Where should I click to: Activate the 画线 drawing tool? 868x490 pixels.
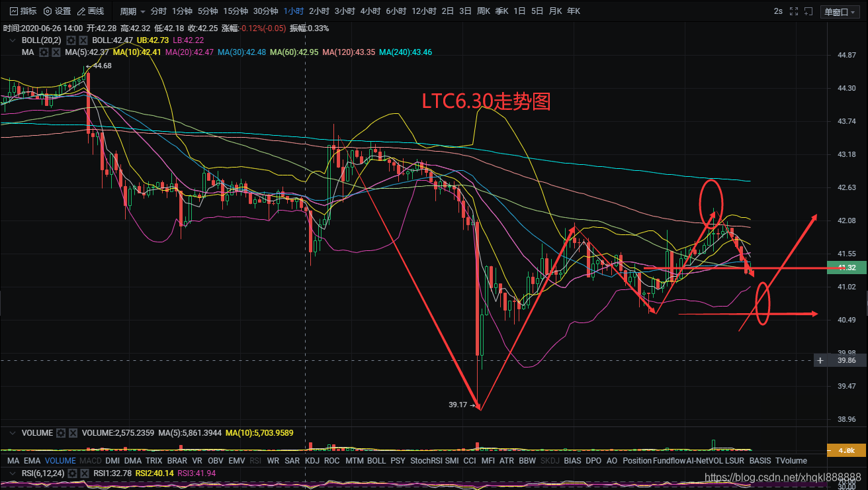coord(91,11)
